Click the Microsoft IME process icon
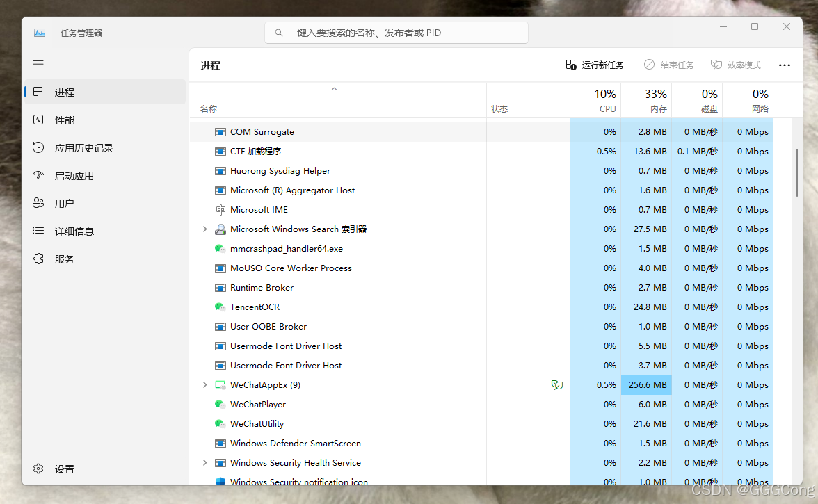Screen dimensions: 818x504 click(220, 209)
